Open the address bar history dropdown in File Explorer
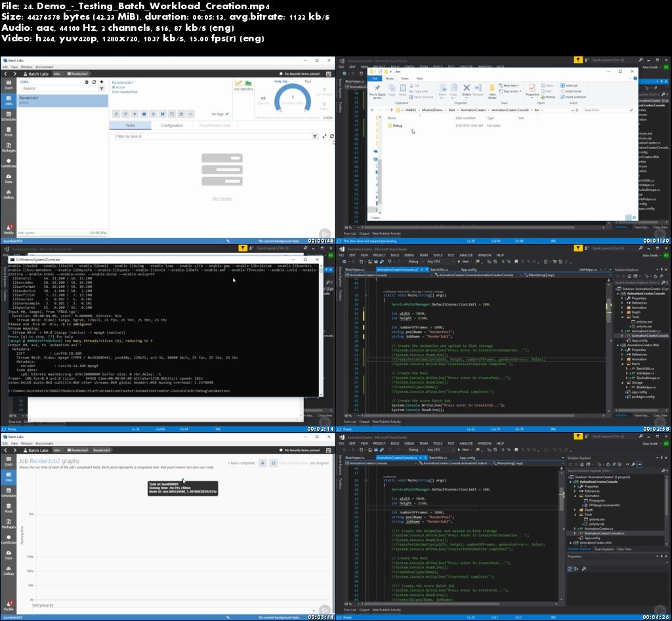 572,110
